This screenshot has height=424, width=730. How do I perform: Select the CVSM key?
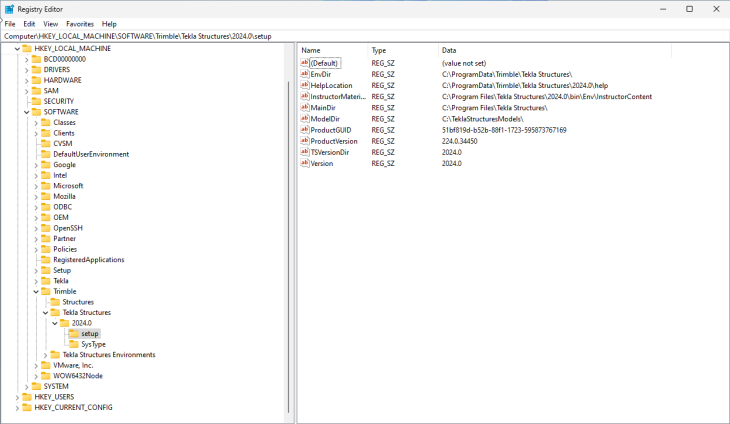tap(63, 143)
